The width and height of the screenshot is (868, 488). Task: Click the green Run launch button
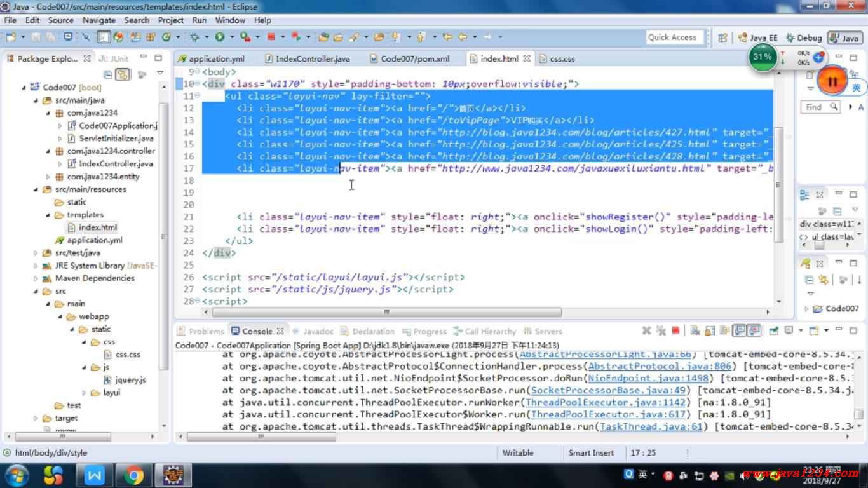tap(219, 37)
